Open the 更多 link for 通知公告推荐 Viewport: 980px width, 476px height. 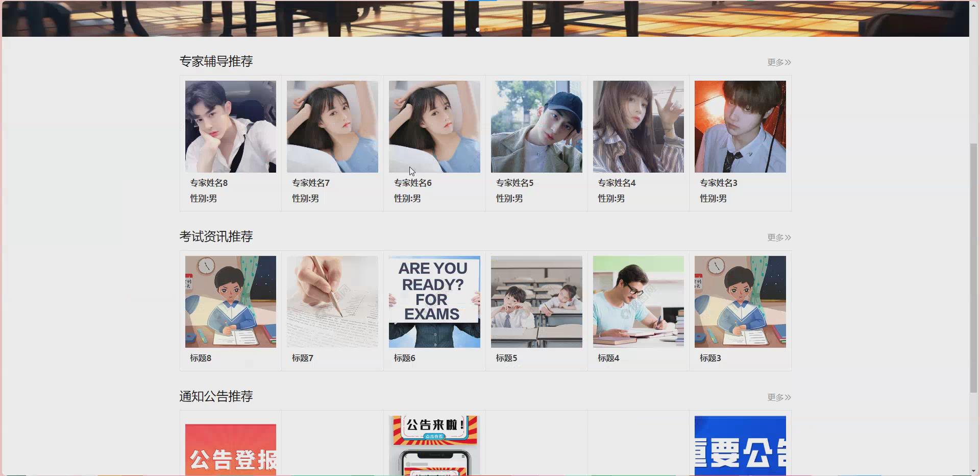[779, 397]
